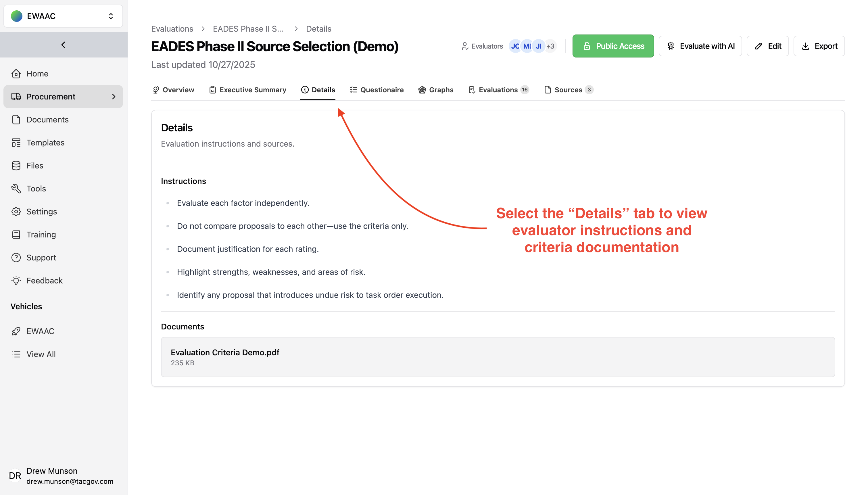Click the Evaluations breadcrumb link

(172, 29)
